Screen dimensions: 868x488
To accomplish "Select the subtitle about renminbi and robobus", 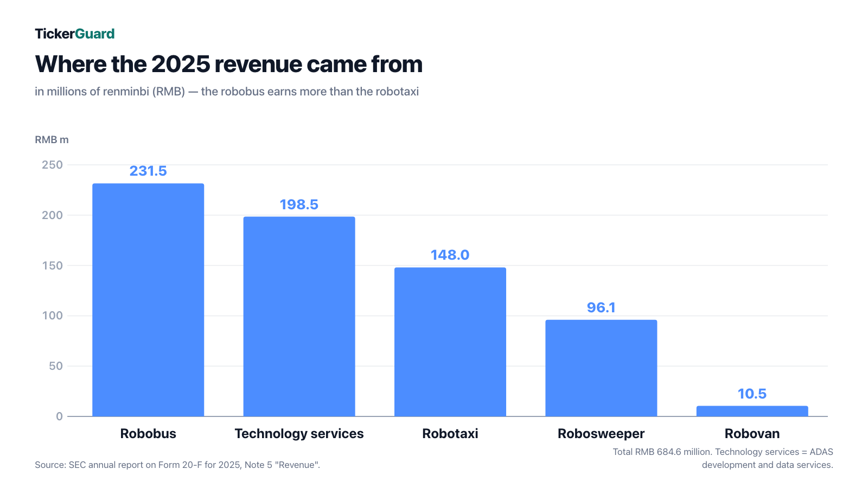I will click(x=227, y=92).
